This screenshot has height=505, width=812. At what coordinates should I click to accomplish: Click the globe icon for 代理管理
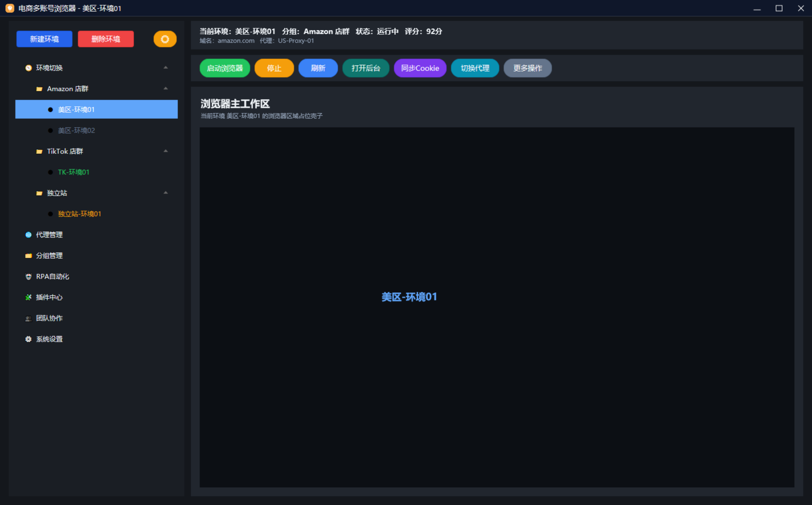click(x=29, y=235)
